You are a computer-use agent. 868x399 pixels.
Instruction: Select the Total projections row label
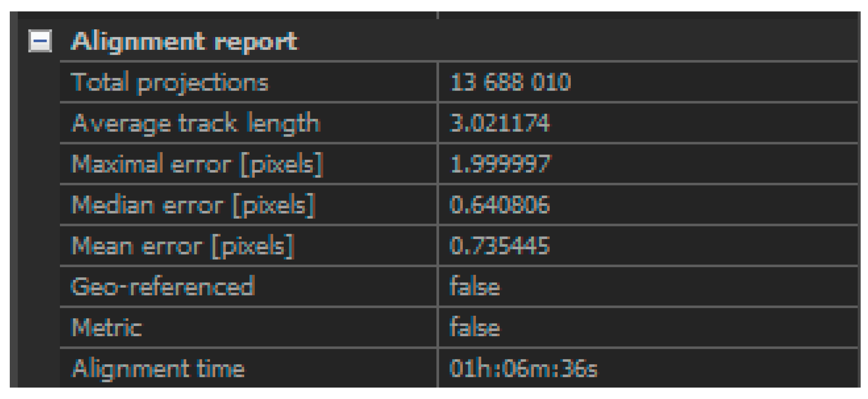(170, 82)
